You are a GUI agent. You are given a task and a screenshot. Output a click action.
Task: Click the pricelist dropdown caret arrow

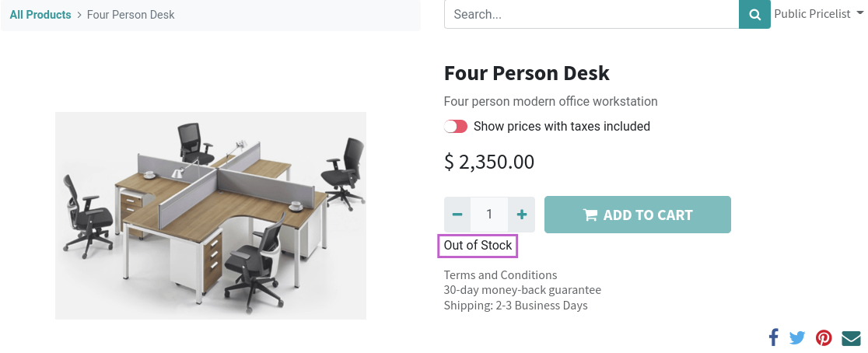pyautogui.click(x=859, y=14)
